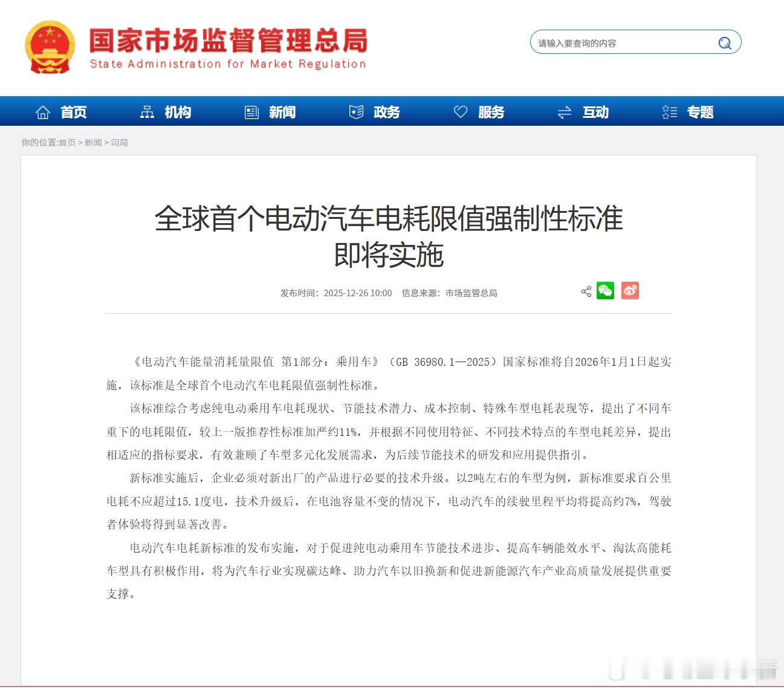The height and width of the screenshot is (688, 784).
Task: Click the book icon beside 政务
Action: coord(357,112)
